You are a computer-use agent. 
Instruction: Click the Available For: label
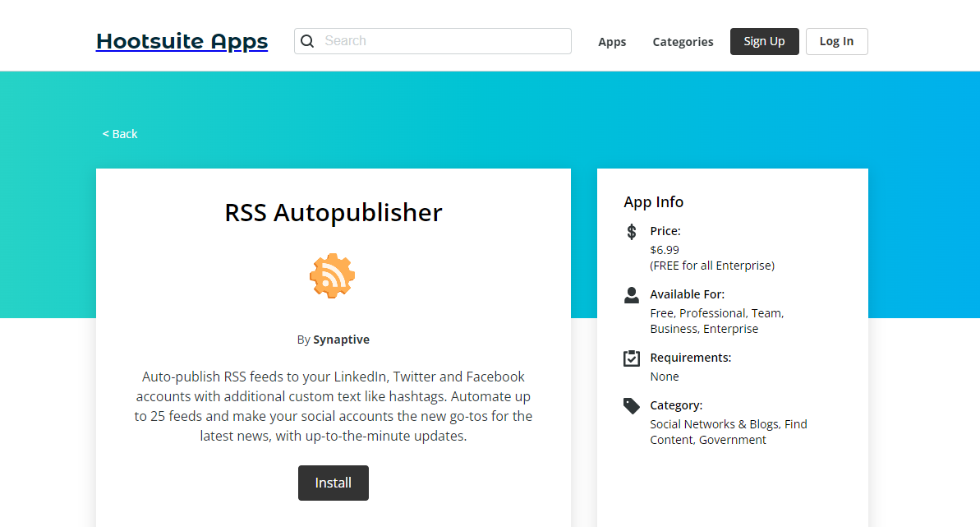687,294
